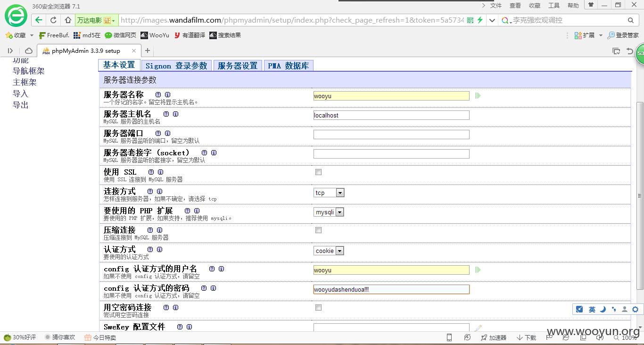Screen dimensions: 644x345
Task: Click restore-default green arrow next to 服务器名称 field
Action: [x=478, y=96]
